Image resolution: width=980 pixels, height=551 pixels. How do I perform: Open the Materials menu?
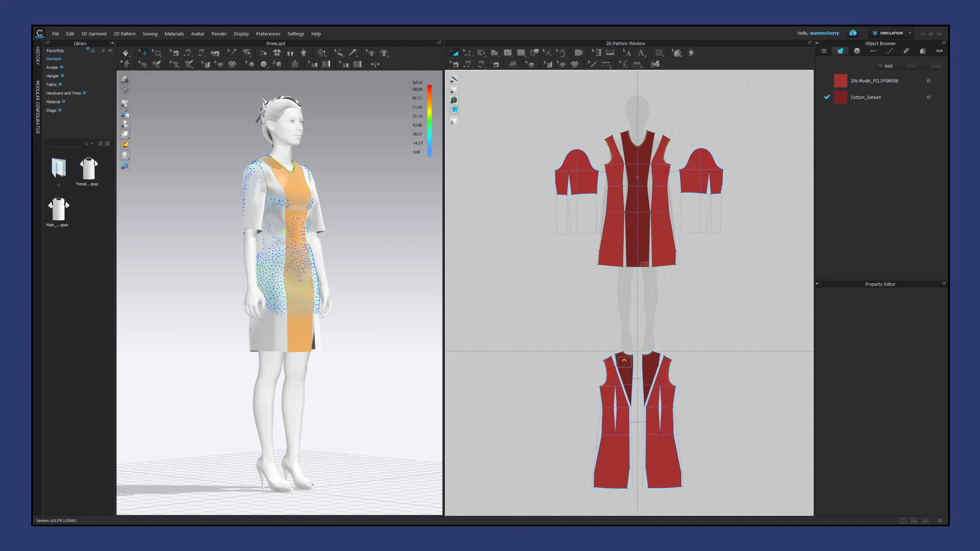(x=174, y=34)
